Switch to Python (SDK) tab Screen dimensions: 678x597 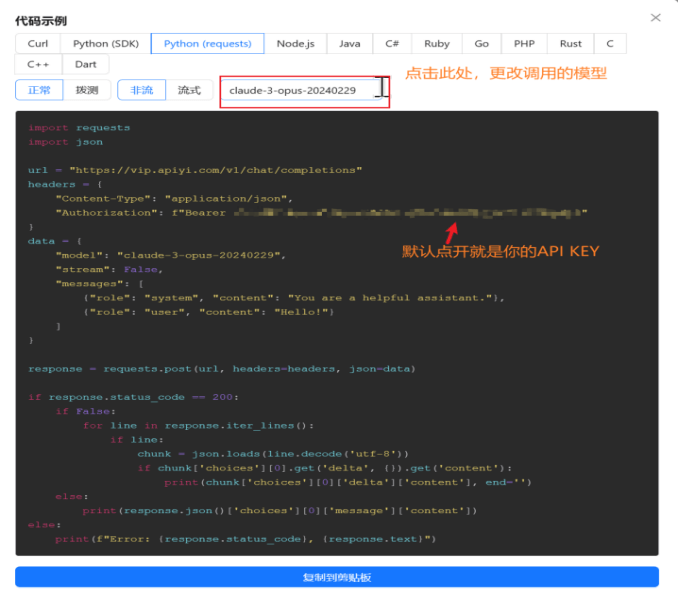tap(105, 44)
